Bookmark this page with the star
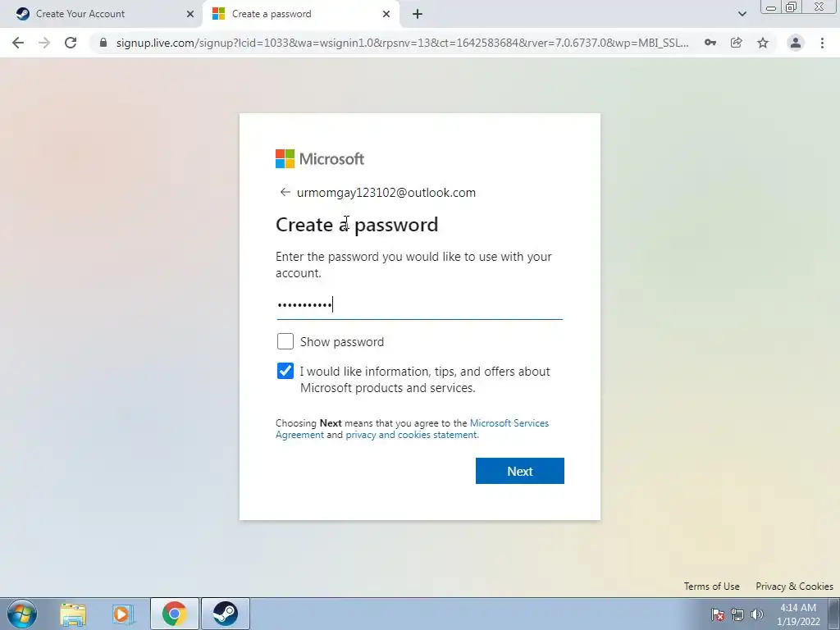Screen dimensions: 840x630 [763, 43]
